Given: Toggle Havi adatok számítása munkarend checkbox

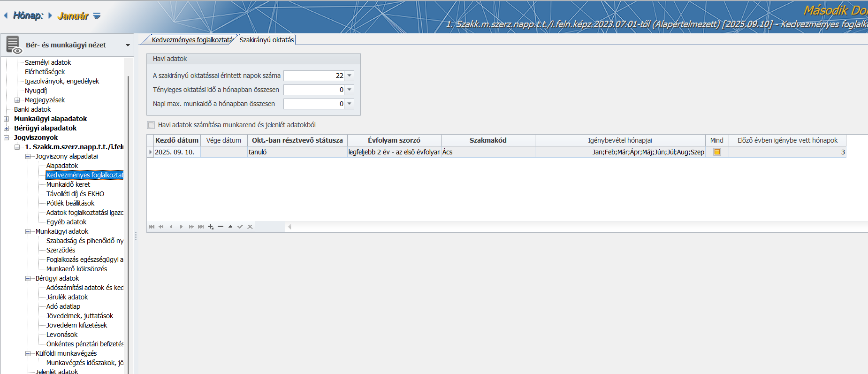Looking at the screenshot, I should (151, 125).
